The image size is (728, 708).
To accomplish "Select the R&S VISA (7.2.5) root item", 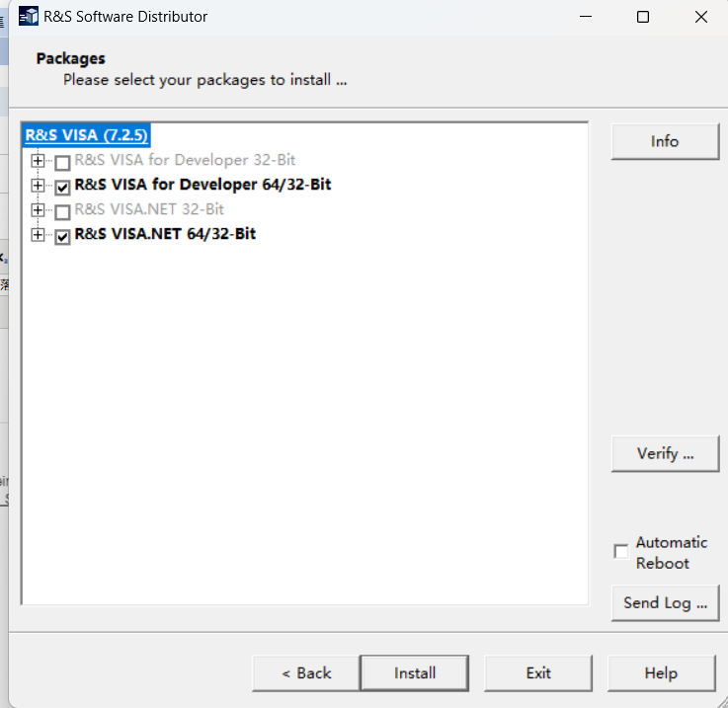I will coord(86,135).
